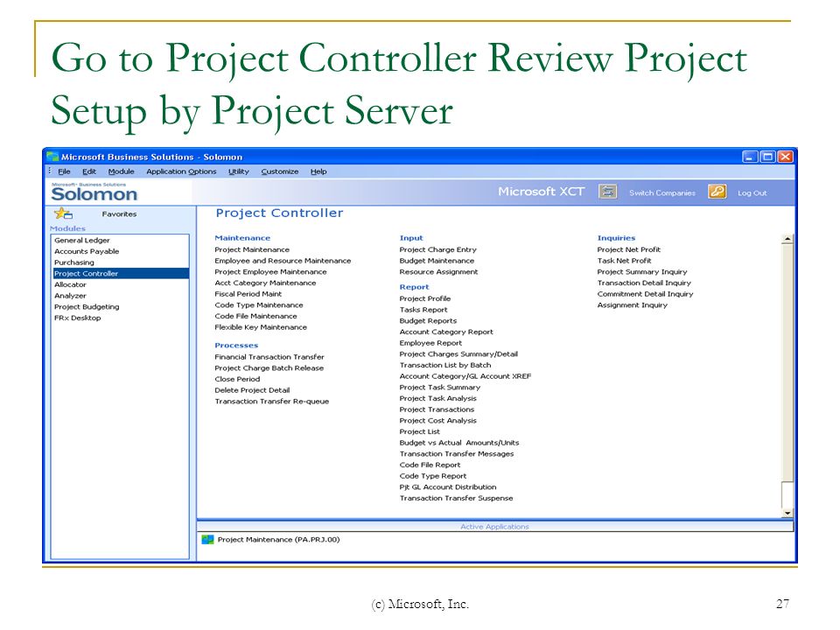Open Commitment Detail Inquiry

click(x=645, y=294)
